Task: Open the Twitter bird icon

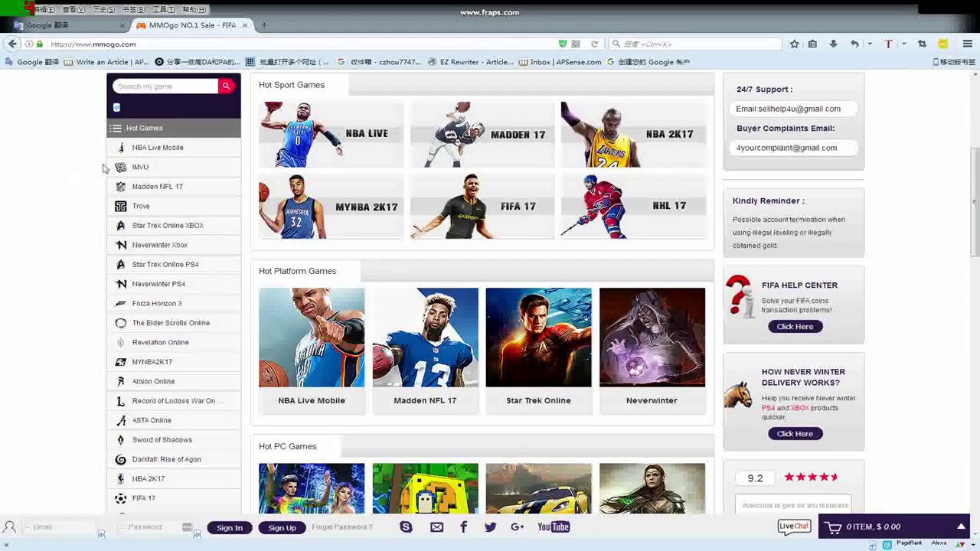Action: tap(490, 527)
